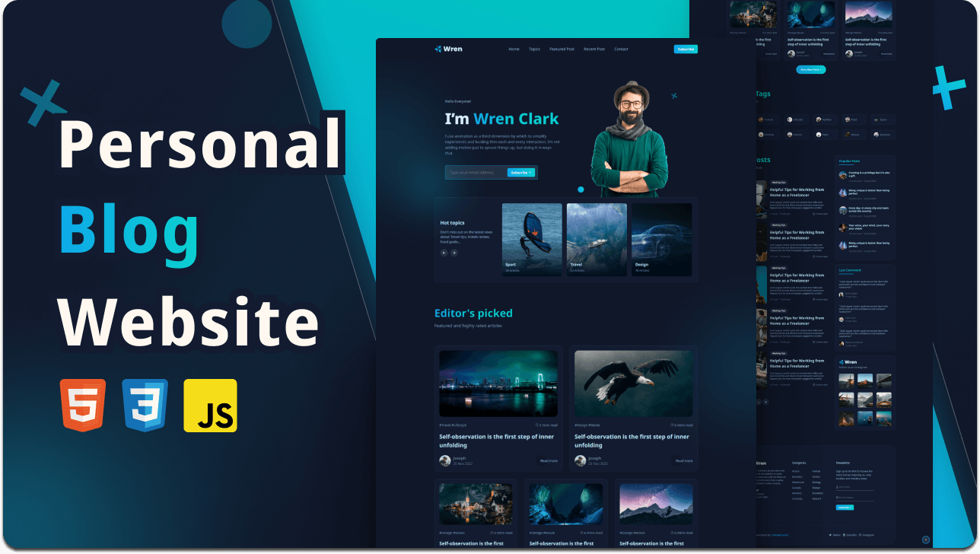
Task: Click the 'Categories' footer heading
Action: pyautogui.click(x=799, y=462)
